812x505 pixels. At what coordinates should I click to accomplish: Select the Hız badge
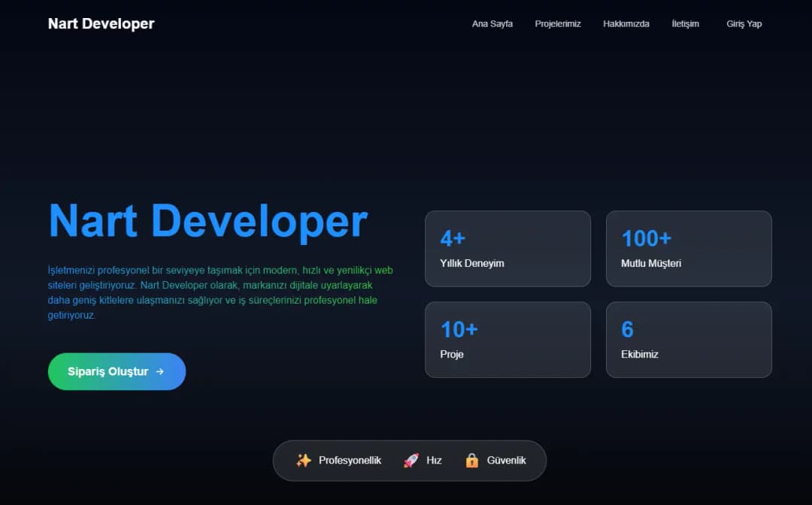[x=421, y=460]
